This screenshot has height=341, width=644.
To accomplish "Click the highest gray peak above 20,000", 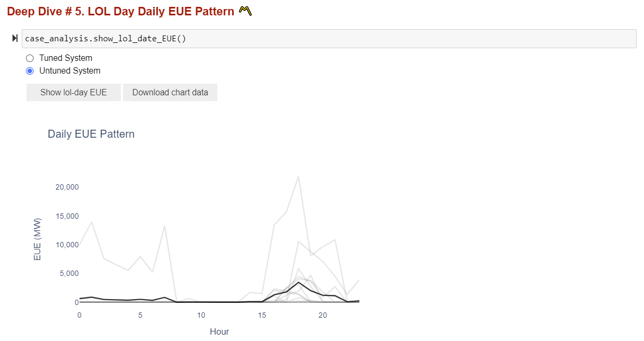I will [298, 177].
